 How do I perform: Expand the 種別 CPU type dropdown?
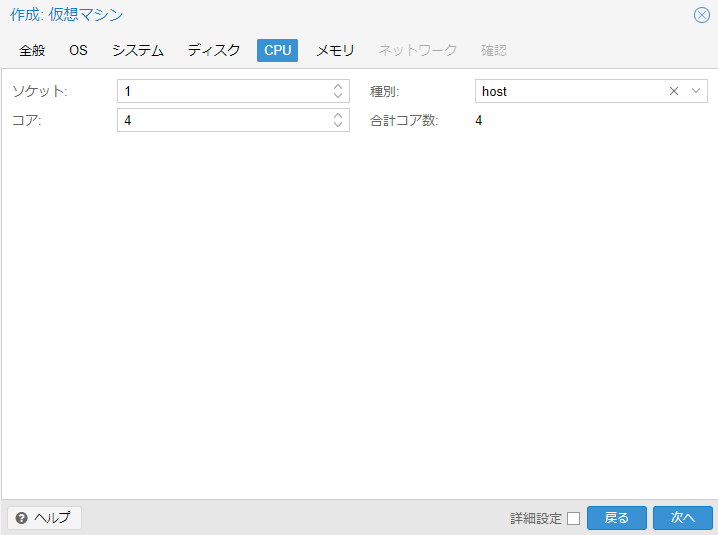pos(696,91)
